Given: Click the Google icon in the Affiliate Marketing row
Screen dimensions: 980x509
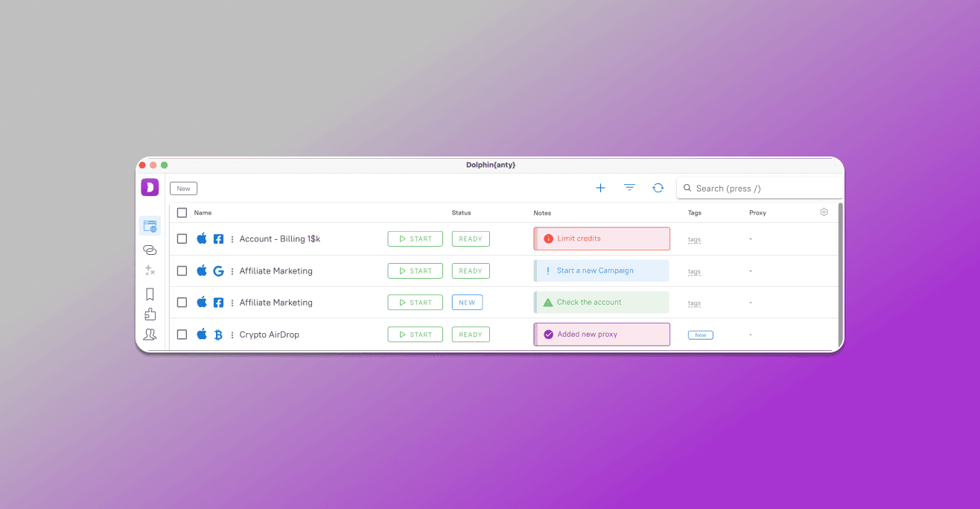Looking at the screenshot, I should 218,271.
